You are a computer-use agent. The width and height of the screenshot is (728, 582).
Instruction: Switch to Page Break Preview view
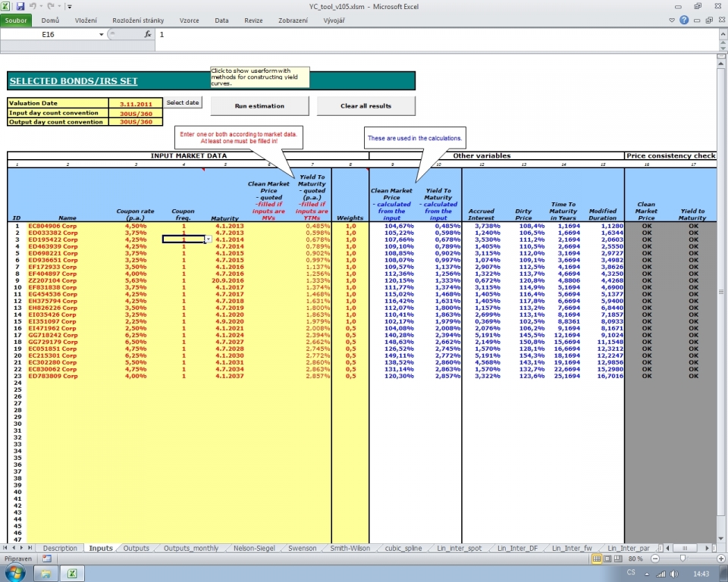point(618,559)
